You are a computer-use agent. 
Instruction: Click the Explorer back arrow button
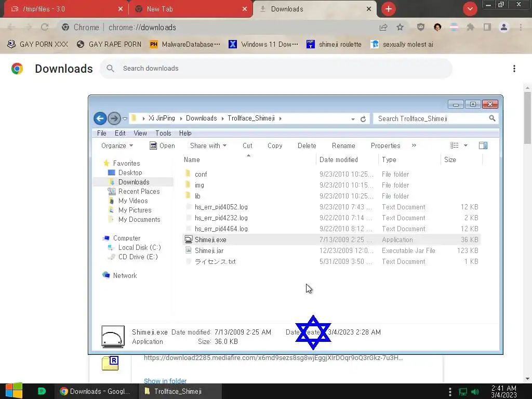pyautogui.click(x=100, y=118)
